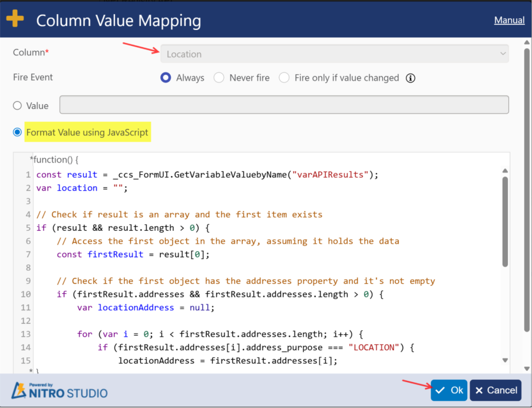Select Format Value using JavaScript option
532x408 pixels.
(x=18, y=132)
